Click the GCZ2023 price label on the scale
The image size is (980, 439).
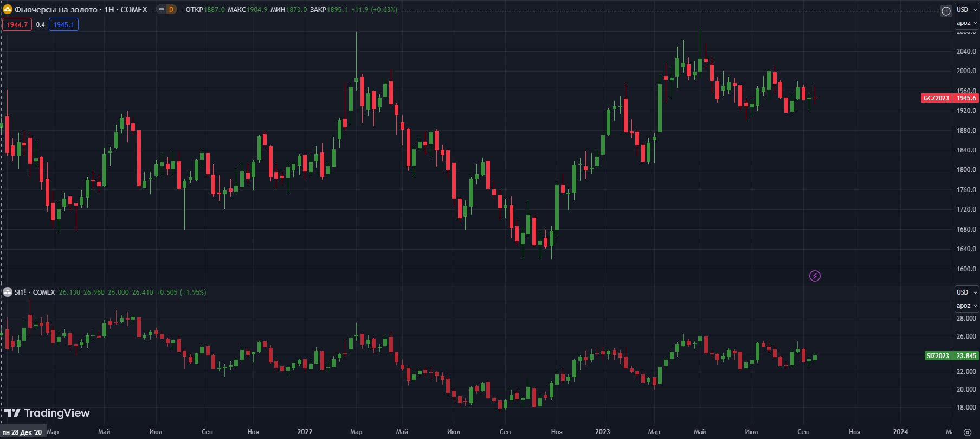point(936,98)
